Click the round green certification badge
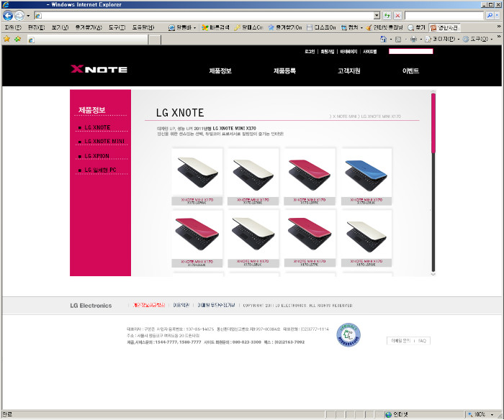Image resolution: width=504 pixels, height=420 pixels. click(348, 334)
